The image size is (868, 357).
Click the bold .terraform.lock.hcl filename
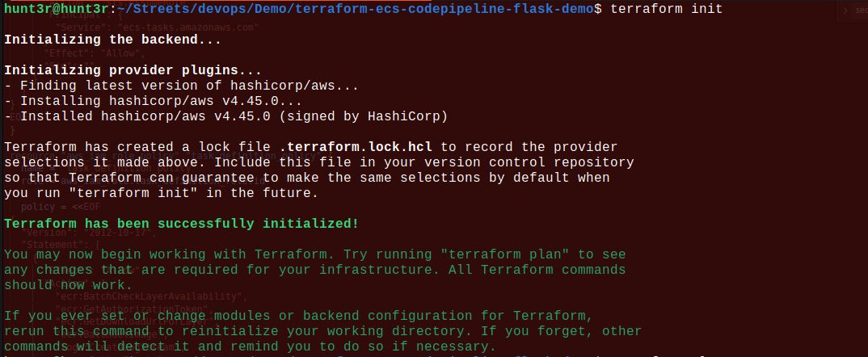click(x=358, y=147)
